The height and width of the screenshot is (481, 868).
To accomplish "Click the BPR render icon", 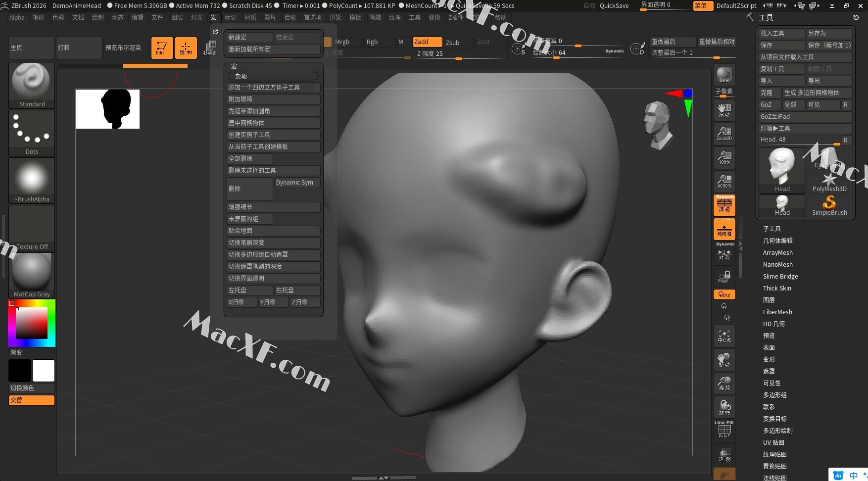I will [724, 74].
